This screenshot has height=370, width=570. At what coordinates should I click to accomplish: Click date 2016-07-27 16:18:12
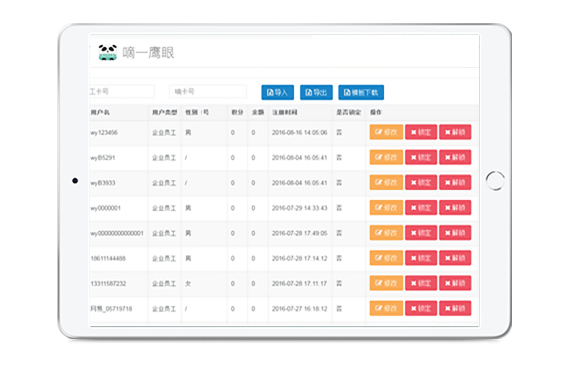coord(300,309)
